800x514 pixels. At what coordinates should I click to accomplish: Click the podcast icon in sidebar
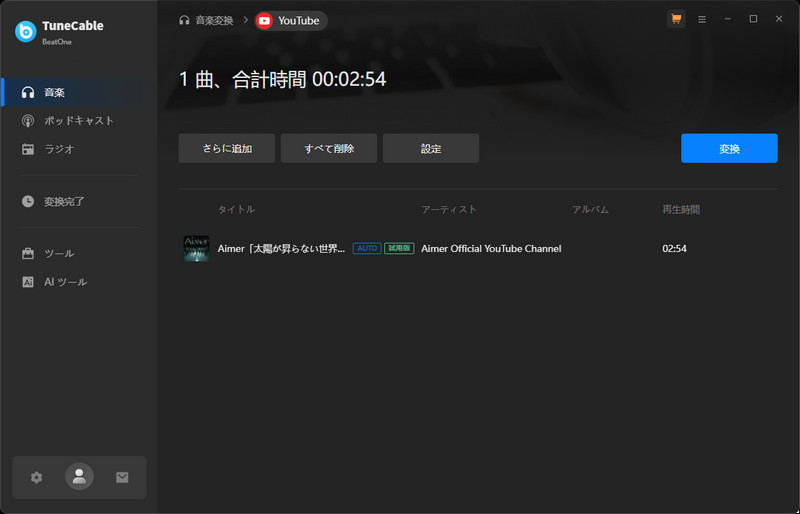coord(28,121)
